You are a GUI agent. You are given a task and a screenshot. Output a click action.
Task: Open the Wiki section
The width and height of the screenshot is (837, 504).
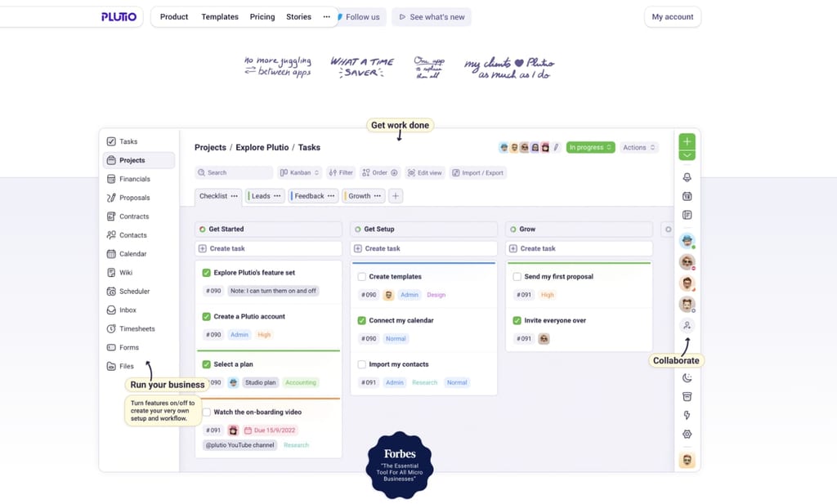[119, 273]
